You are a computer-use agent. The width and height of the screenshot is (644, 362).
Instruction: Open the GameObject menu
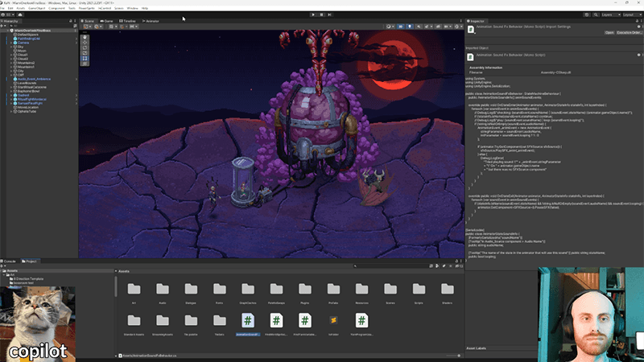pos(36,8)
